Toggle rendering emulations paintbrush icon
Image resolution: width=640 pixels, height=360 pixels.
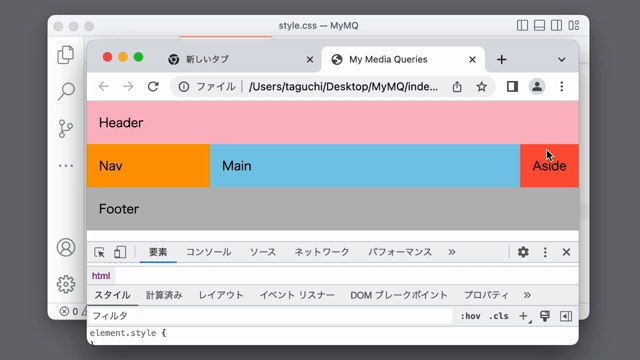[545, 316]
